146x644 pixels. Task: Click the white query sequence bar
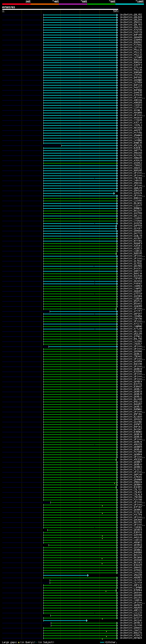[60, 9]
